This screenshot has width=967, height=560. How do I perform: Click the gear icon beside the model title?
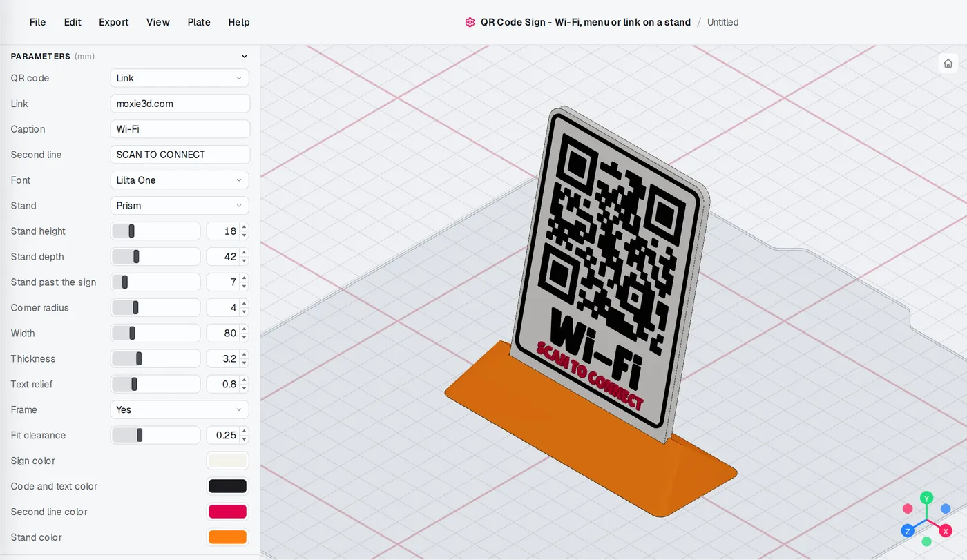pos(470,22)
